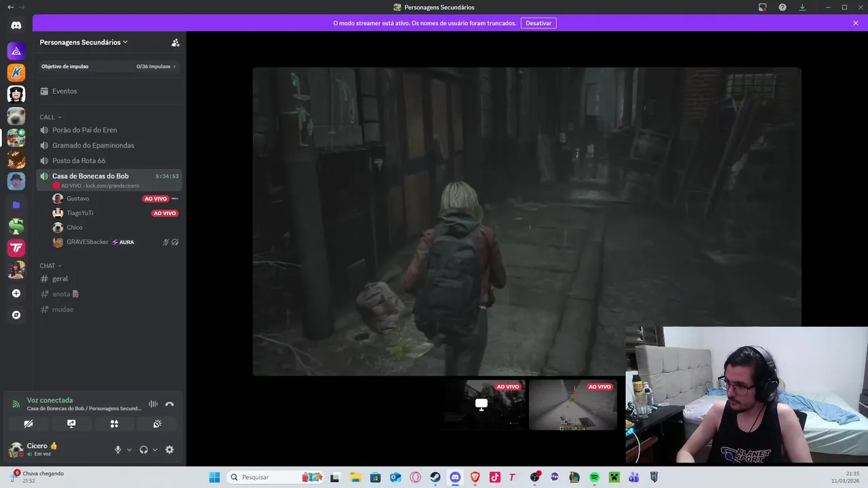This screenshot has width=868, height=488.
Task: Open microphone input options arrow
Action: pyautogui.click(x=129, y=450)
